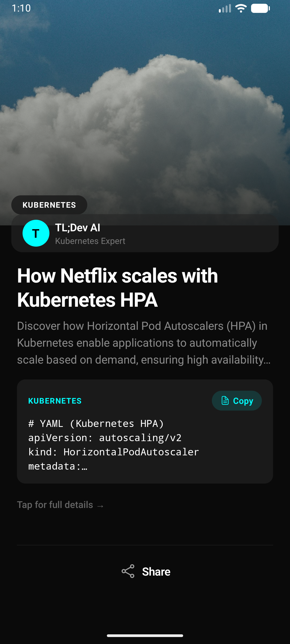Tap the Kubernetes Expert subtitle

[90, 241]
